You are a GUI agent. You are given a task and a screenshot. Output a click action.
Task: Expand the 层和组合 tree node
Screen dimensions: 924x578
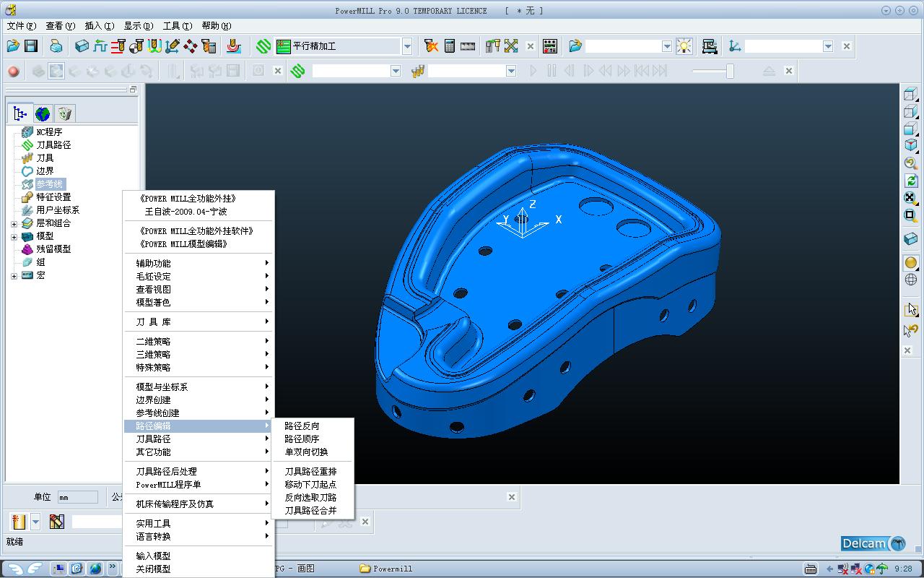click(14, 223)
